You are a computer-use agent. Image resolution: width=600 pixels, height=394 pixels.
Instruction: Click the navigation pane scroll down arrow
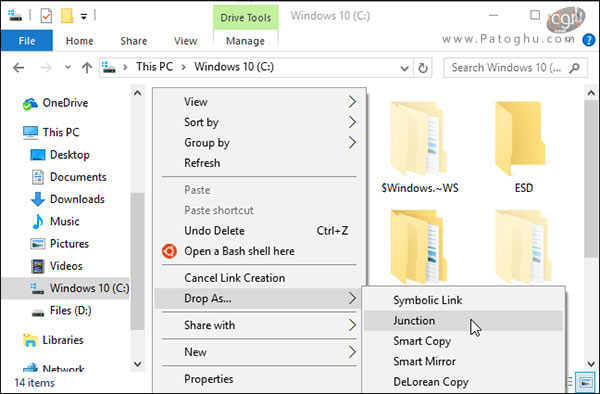point(137,364)
